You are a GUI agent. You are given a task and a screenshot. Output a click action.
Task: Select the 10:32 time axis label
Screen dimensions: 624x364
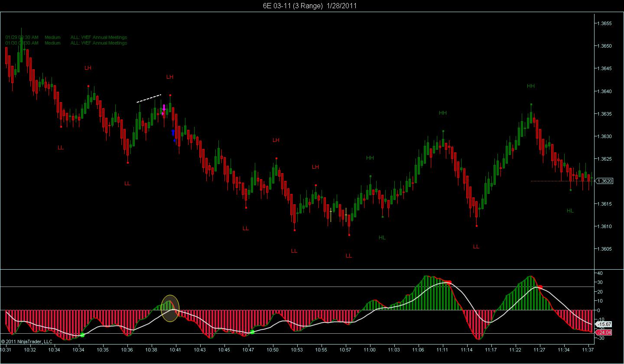(30, 349)
